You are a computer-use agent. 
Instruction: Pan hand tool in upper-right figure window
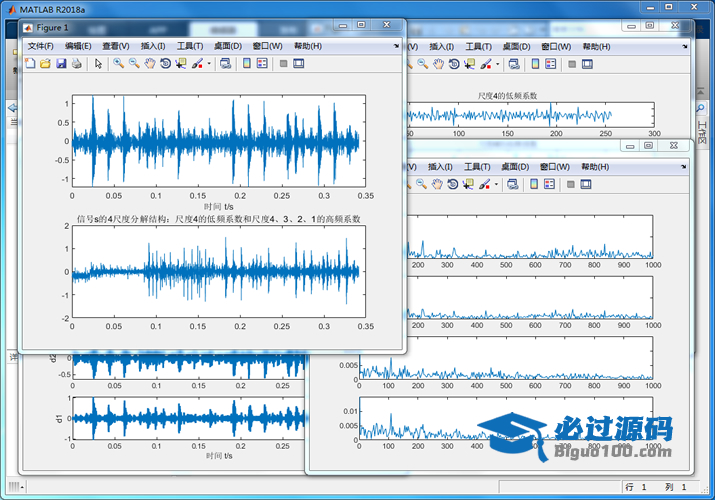click(438, 64)
